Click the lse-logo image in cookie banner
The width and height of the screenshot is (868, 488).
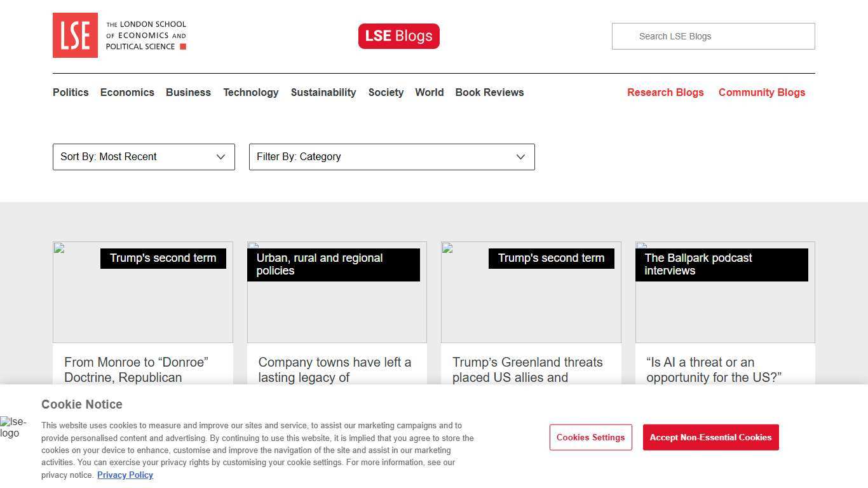pos(13,428)
